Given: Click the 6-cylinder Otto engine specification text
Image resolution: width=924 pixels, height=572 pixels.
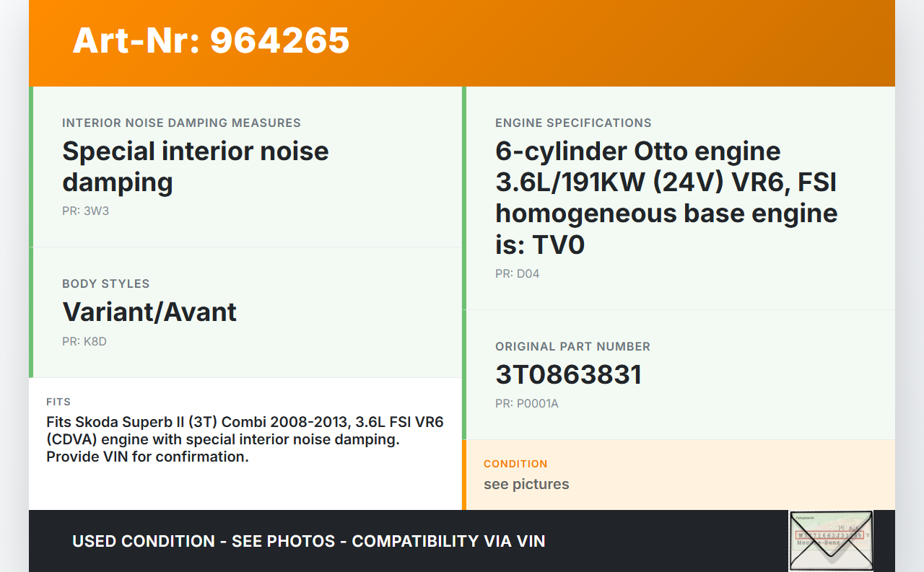Looking at the screenshot, I should [666, 198].
